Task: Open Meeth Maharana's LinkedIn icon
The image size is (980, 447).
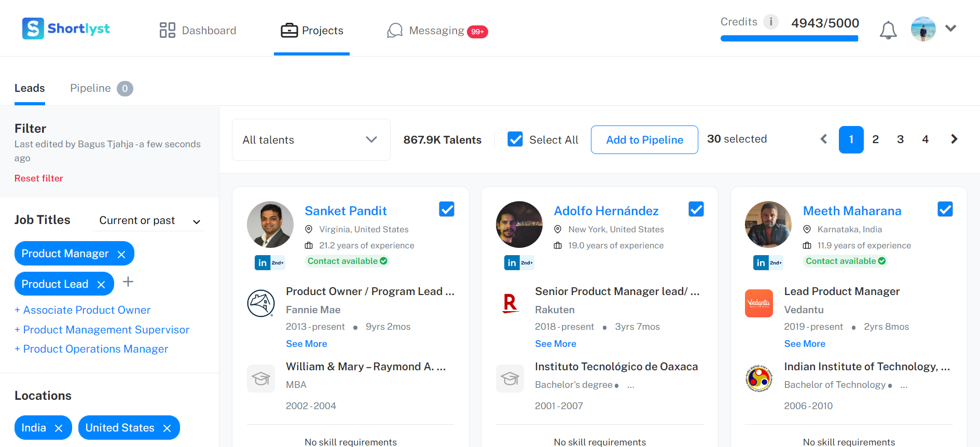Action: point(761,263)
